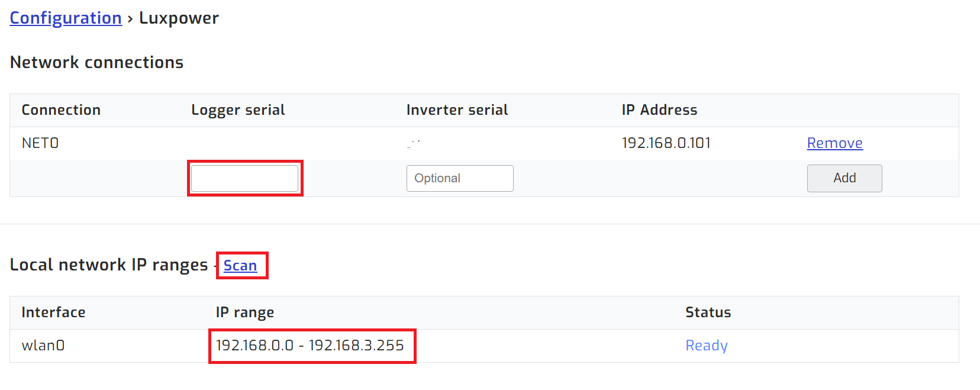Click the IP Address column header

[659, 110]
